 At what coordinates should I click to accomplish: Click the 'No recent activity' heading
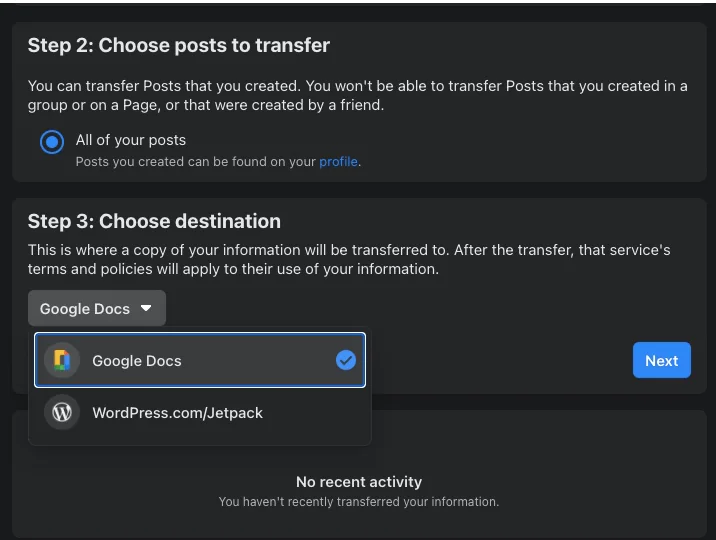tap(359, 482)
